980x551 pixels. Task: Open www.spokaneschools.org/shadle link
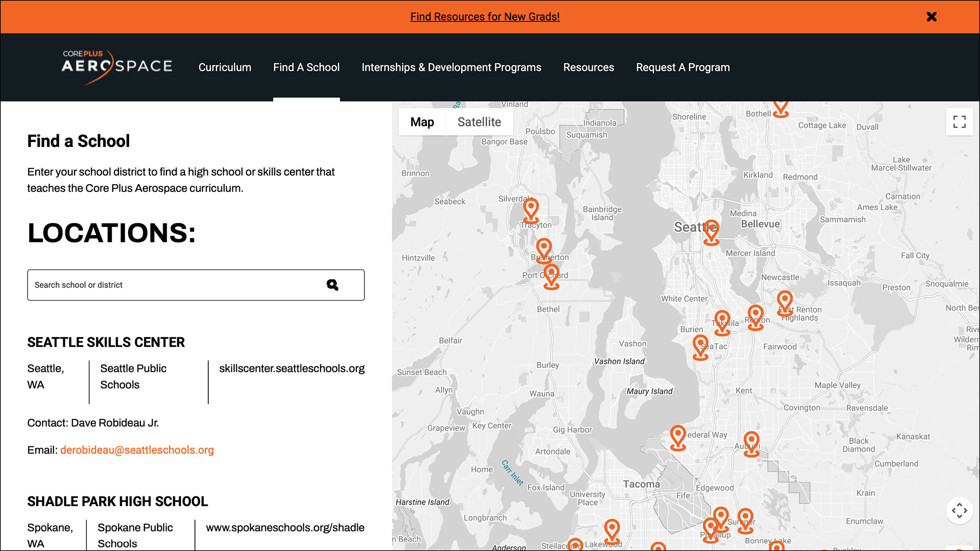tap(285, 528)
